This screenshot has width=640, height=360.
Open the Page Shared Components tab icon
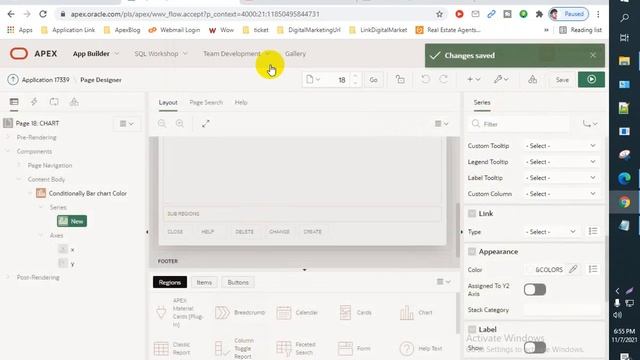click(x=74, y=102)
